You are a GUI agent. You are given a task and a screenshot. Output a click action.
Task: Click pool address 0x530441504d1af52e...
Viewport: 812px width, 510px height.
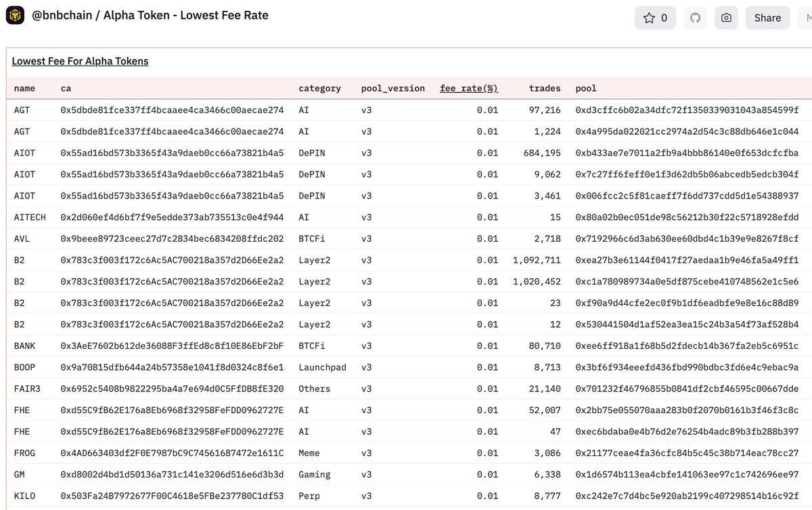[687, 324]
